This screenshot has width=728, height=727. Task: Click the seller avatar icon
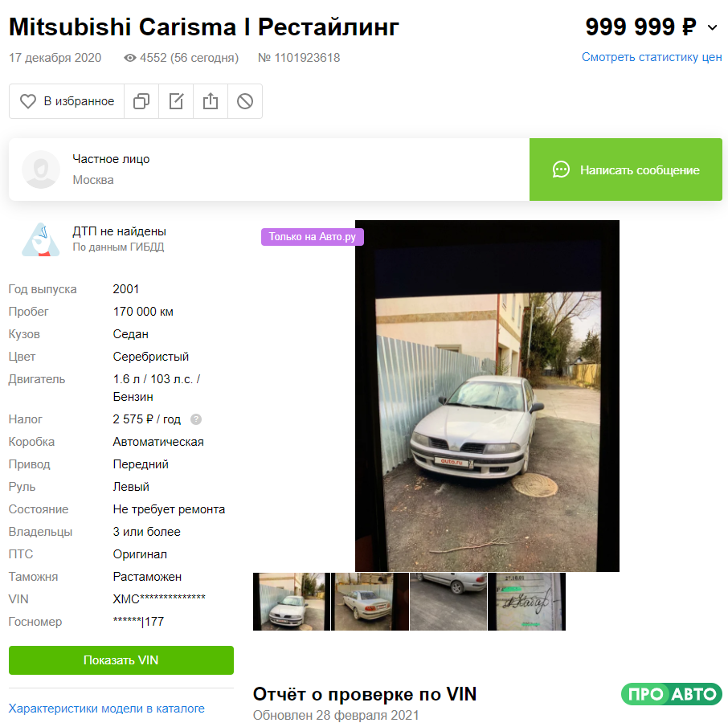(41, 169)
